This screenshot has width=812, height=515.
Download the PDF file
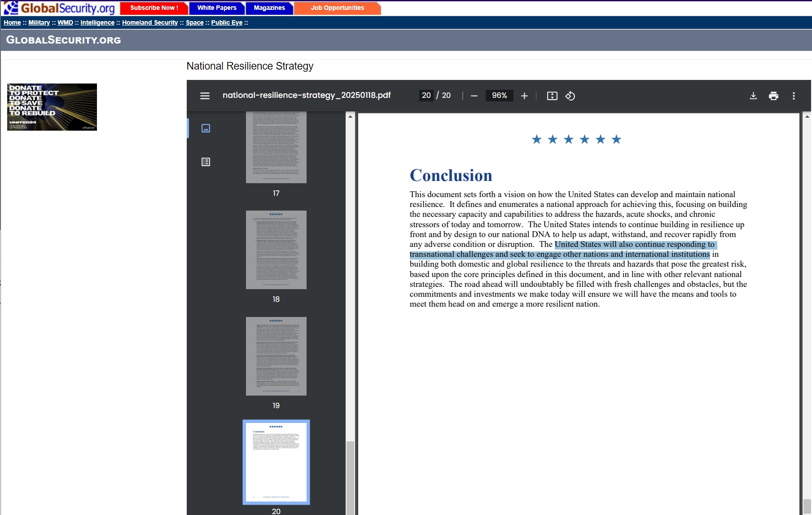[x=753, y=96]
